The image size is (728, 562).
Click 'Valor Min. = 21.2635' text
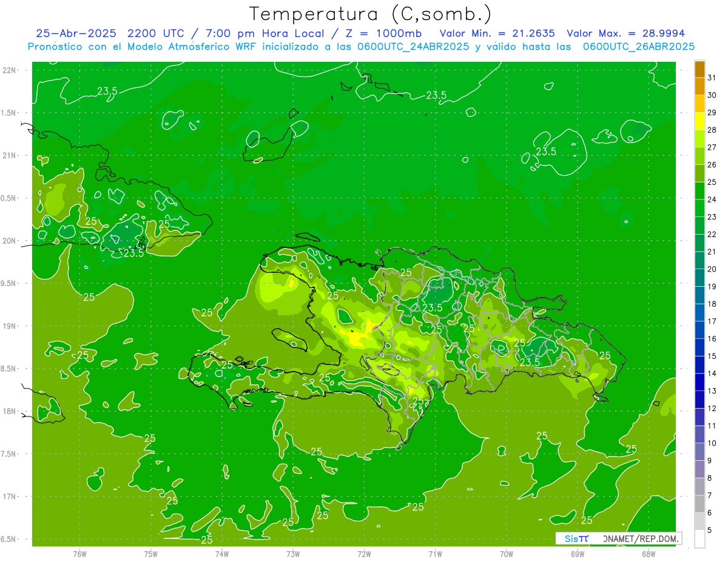pos(497,33)
